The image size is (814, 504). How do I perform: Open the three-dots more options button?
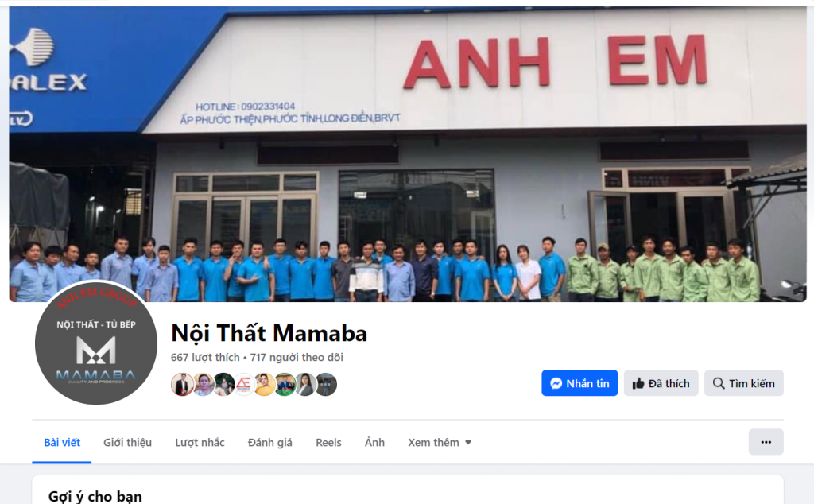pyautogui.click(x=766, y=442)
